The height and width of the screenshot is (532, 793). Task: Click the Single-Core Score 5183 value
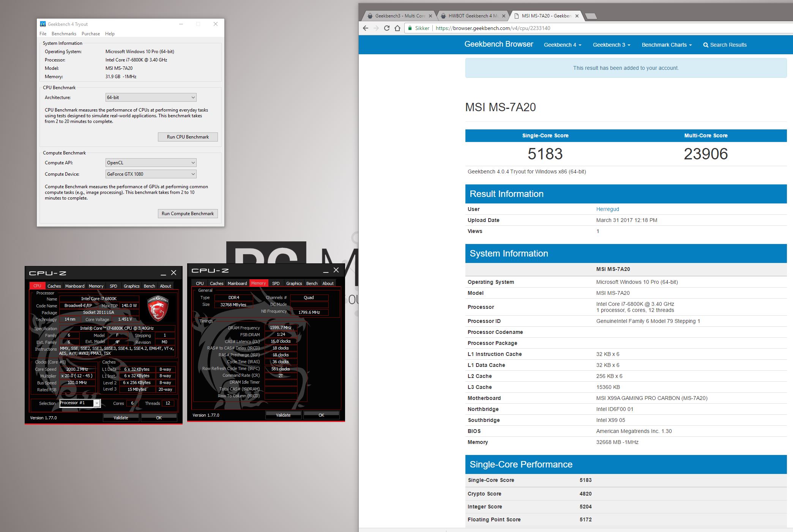pos(545,154)
